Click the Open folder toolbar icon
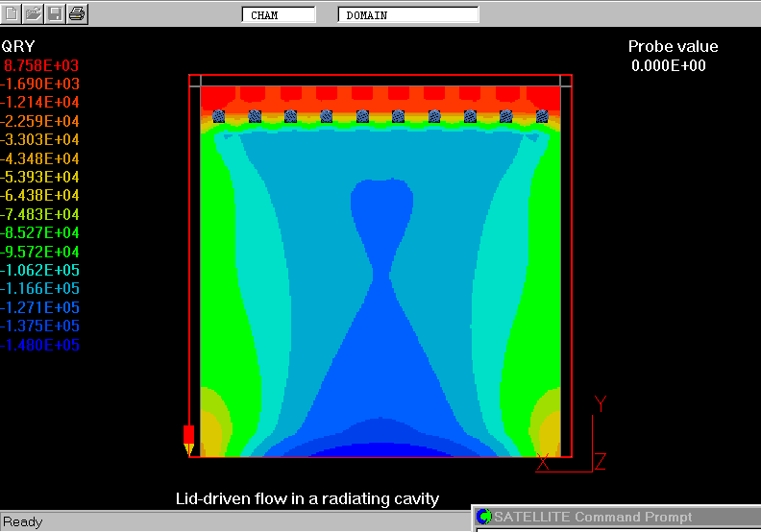Image resolution: width=761 pixels, height=532 pixels. (33, 13)
